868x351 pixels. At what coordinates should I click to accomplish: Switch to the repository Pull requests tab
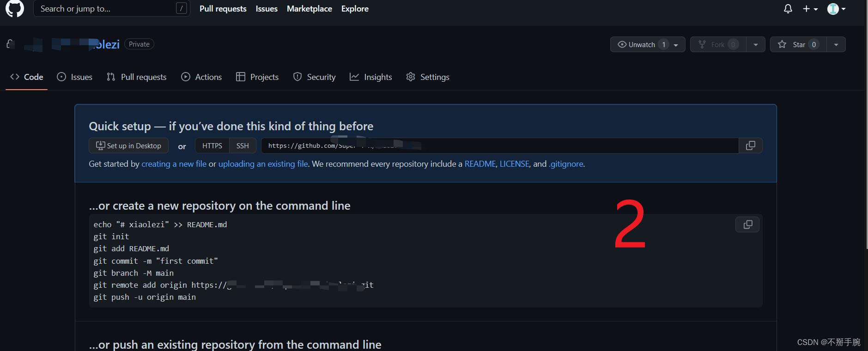pyautogui.click(x=136, y=77)
